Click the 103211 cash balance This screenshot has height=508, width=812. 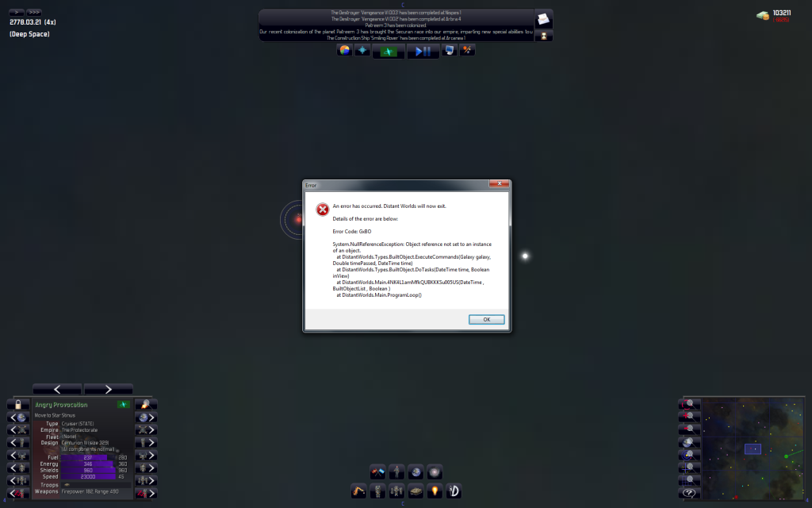click(781, 13)
